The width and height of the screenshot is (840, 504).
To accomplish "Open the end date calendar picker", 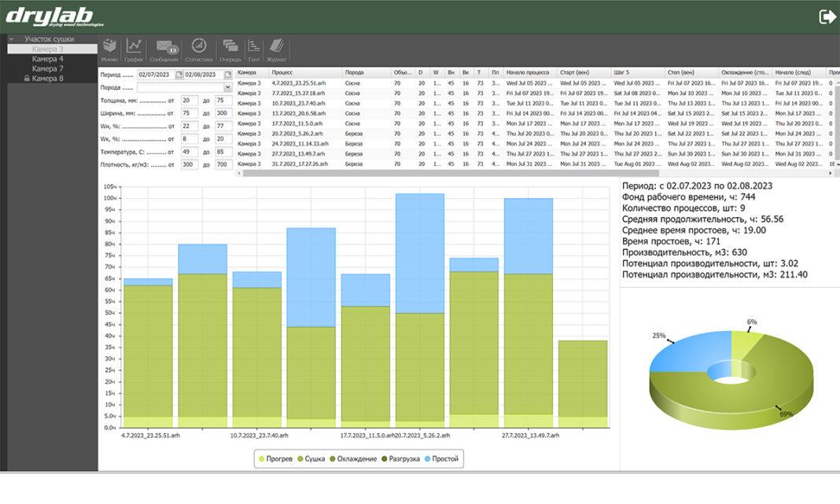I will point(227,75).
